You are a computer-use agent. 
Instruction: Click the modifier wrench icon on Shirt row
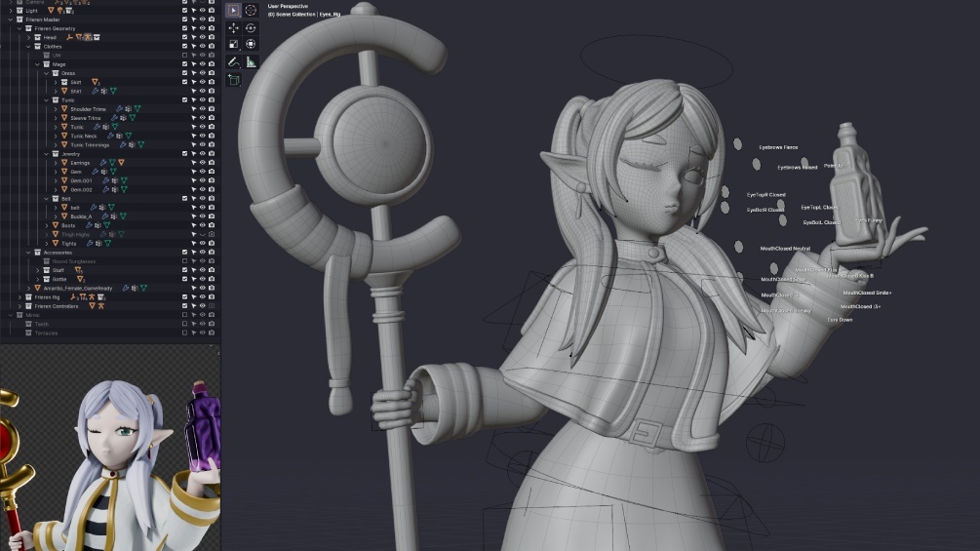[x=95, y=91]
